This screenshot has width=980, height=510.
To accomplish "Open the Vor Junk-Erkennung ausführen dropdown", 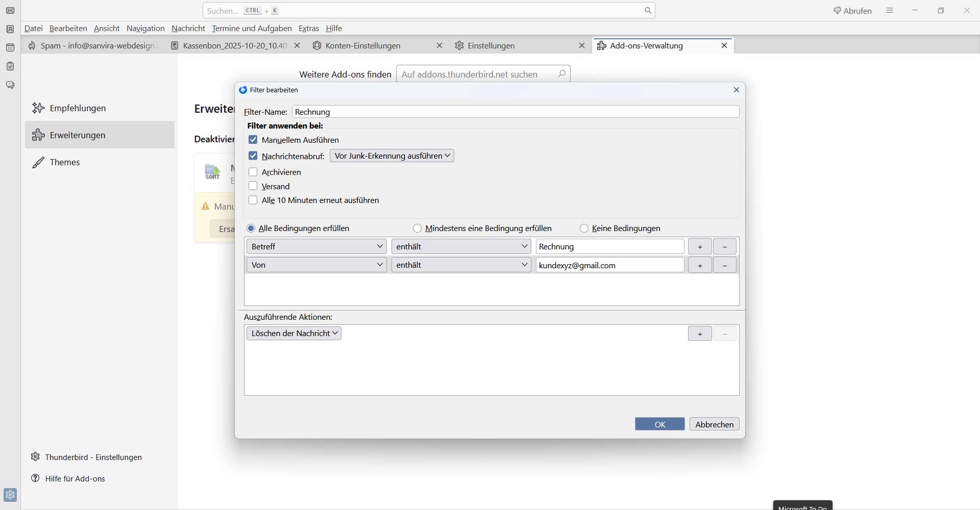I will (x=391, y=156).
